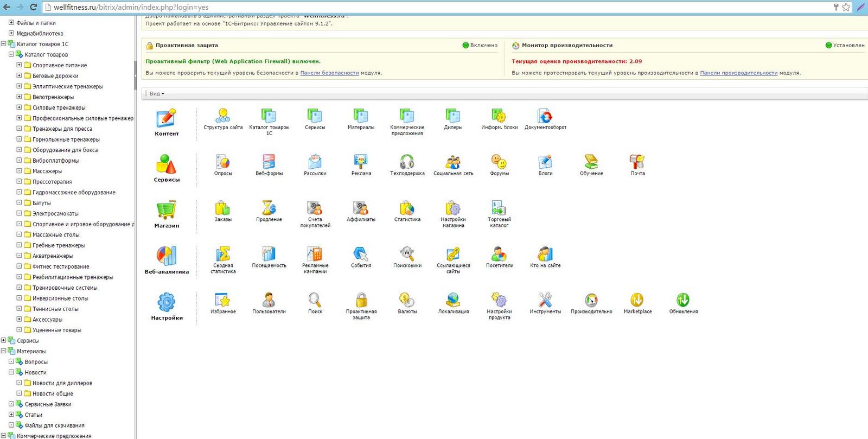Bookmark this page with the star

(x=846, y=7)
